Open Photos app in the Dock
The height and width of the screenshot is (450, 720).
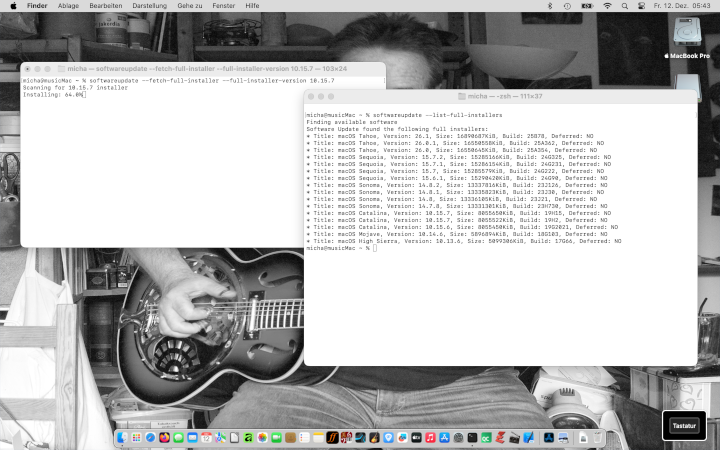click(262, 438)
